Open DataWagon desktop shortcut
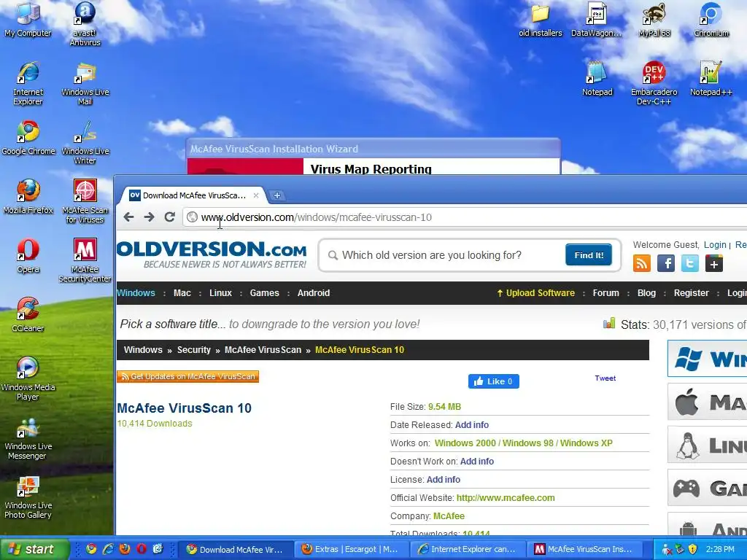 597,20
